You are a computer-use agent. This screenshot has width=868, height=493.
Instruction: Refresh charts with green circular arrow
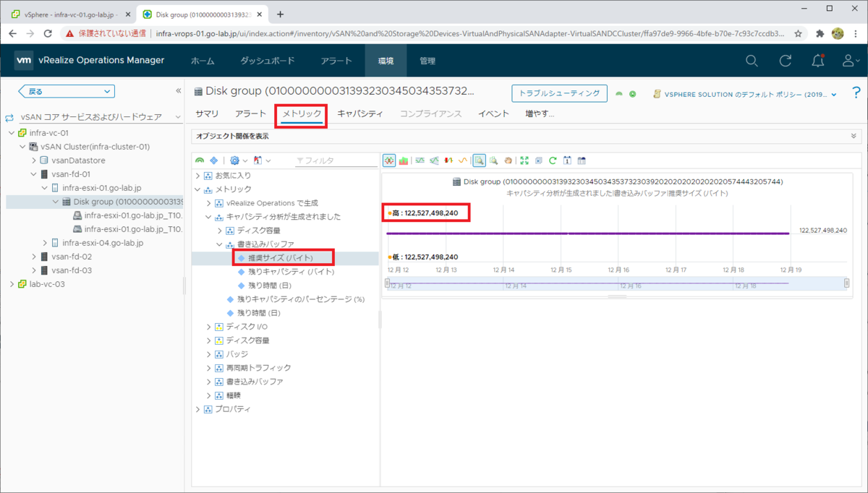point(553,160)
